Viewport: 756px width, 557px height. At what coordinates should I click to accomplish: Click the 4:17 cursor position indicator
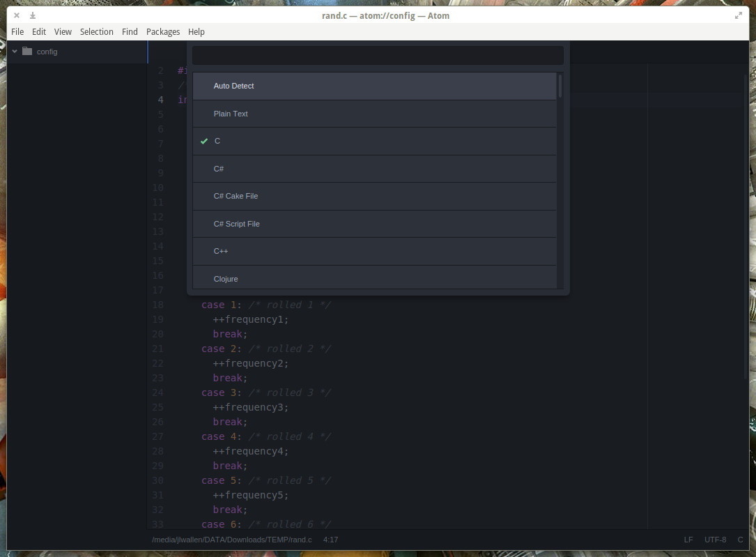330,540
